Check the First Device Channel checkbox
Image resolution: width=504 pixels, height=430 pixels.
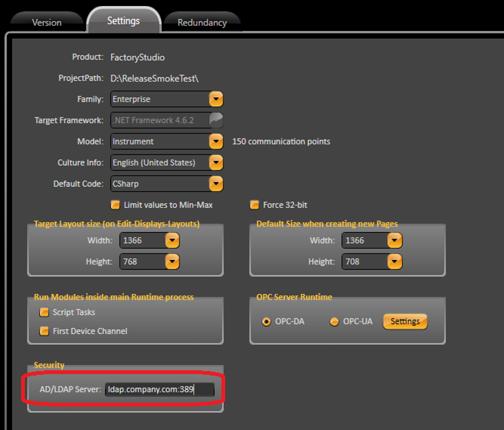point(44,331)
